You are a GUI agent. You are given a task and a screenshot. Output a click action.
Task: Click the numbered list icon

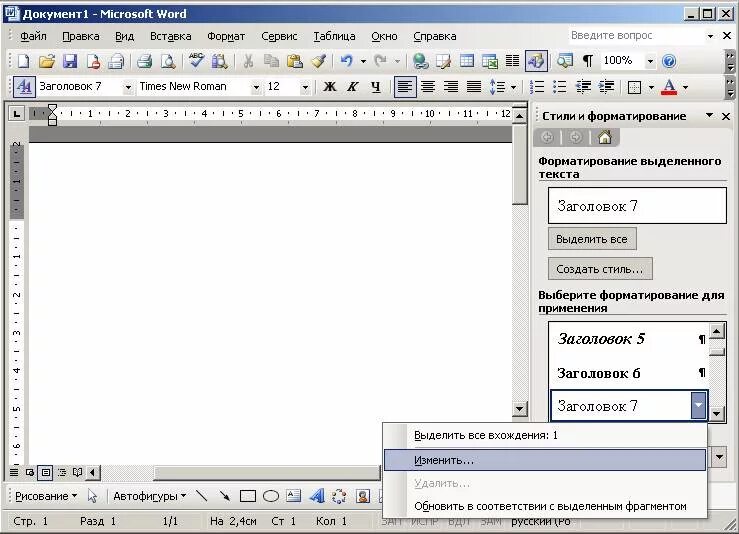click(x=537, y=87)
